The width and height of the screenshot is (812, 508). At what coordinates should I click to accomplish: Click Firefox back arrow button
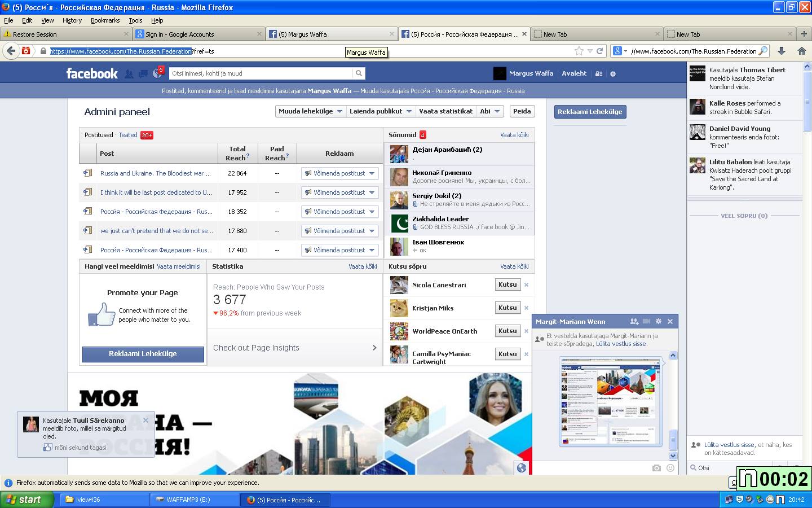11,51
